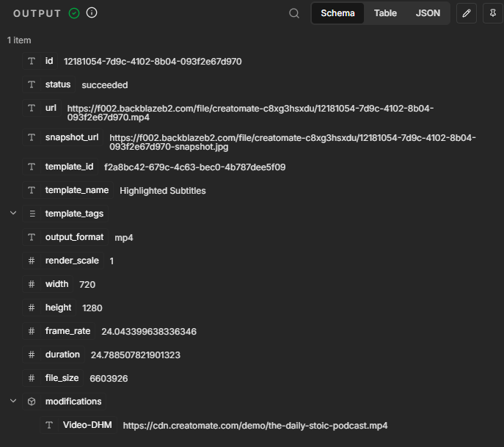Click the snapshot_url field label
The width and height of the screenshot is (504, 447).
pyautogui.click(x=72, y=137)
